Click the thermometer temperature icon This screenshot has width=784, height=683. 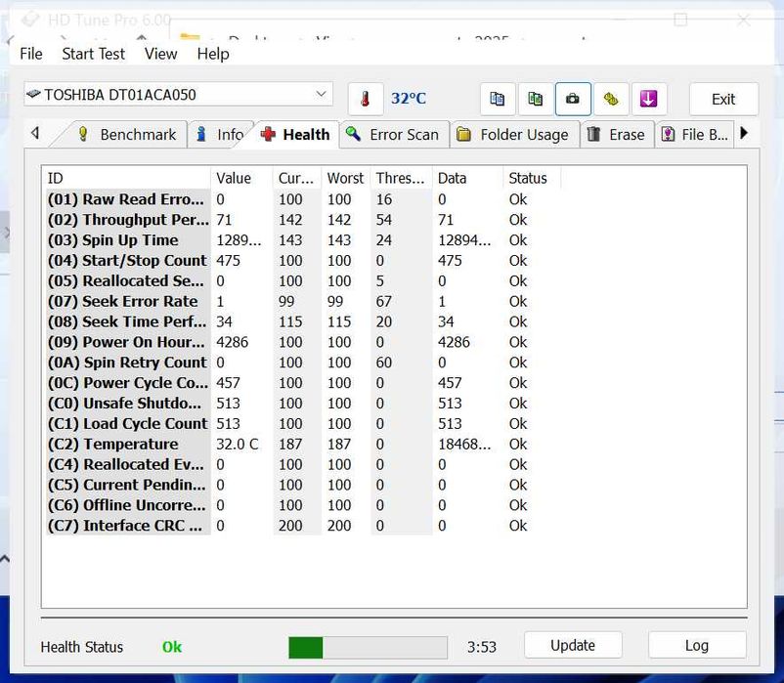point(365,99)
